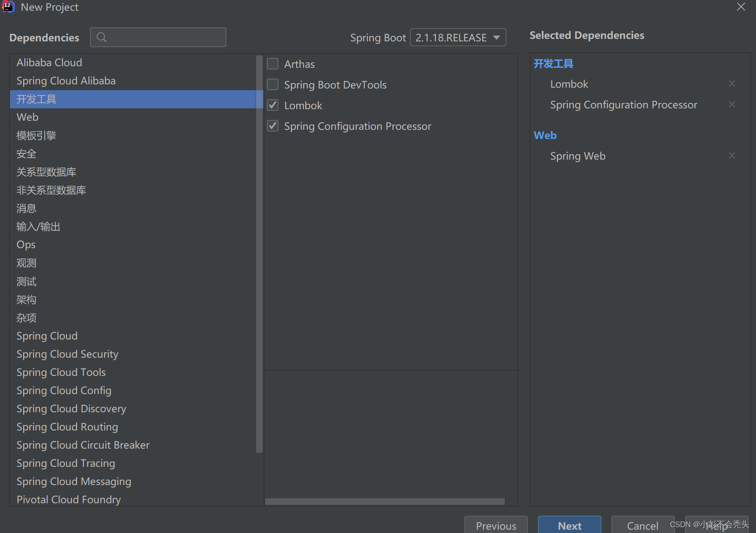Select Pivotal Cloud Foundry category
Viewport: 756px width, 533px height.
pos(133,499)
